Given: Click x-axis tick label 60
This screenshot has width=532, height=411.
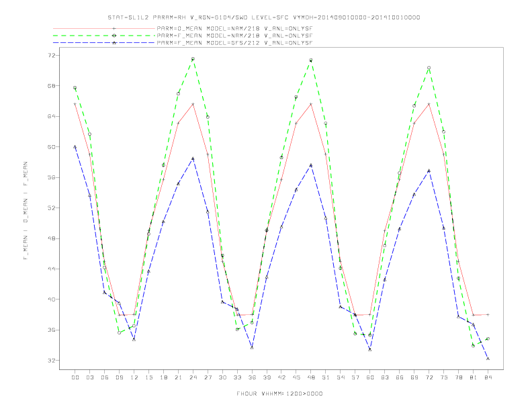Looking at the screenshot, I should tap(370, 377).
